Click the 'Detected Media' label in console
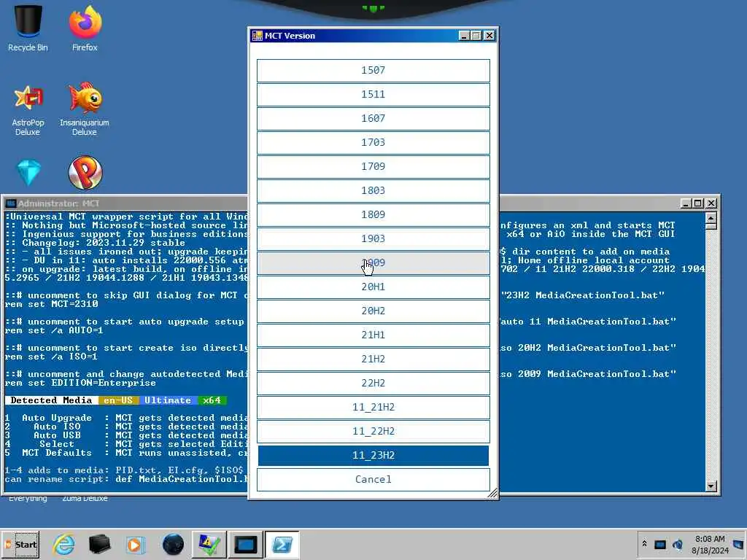The height and width of the screenshot is (560, 747). point(52,400)
